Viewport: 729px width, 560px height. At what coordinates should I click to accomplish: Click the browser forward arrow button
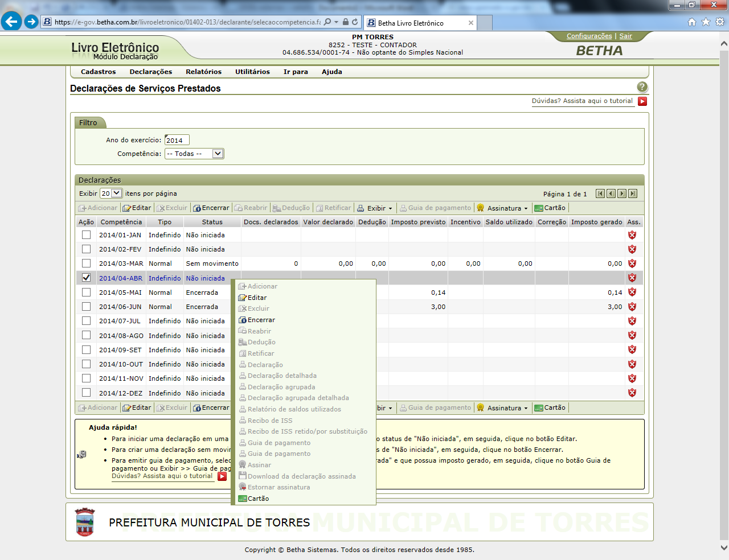(x=31, y=22)
